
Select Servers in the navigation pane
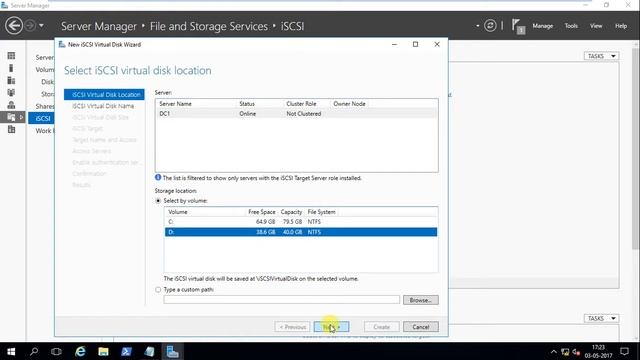coord(44,57)
